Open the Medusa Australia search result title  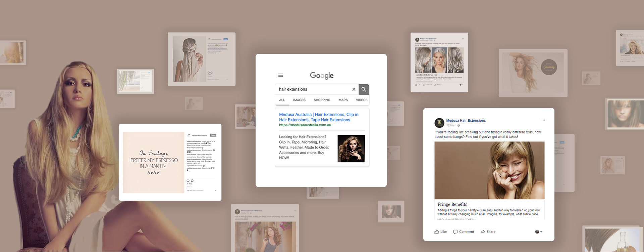tap(319, 117)
